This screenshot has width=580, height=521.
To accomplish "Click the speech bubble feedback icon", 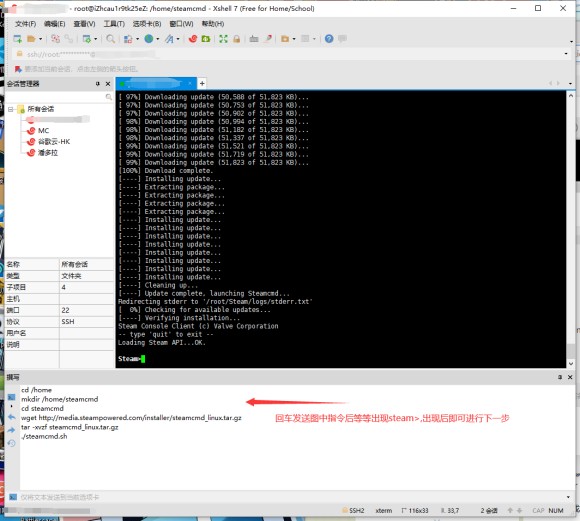I will click(x=343, y=38).
